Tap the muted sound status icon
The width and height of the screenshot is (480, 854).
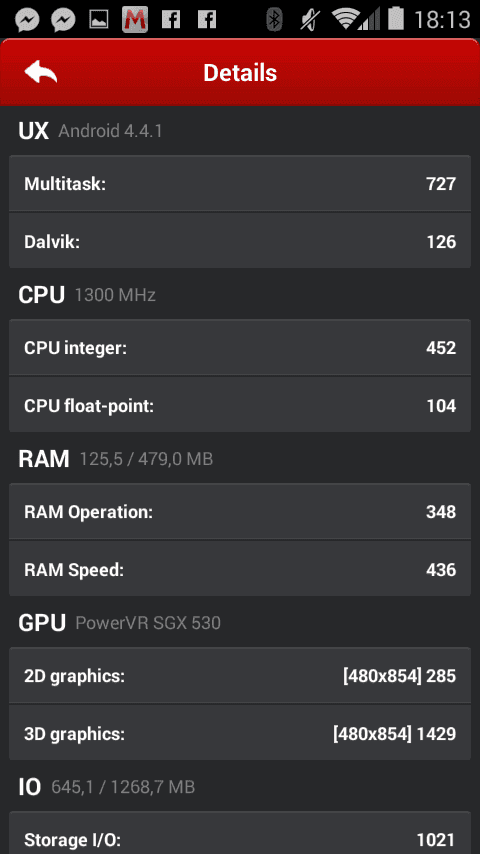coord(311,20)
